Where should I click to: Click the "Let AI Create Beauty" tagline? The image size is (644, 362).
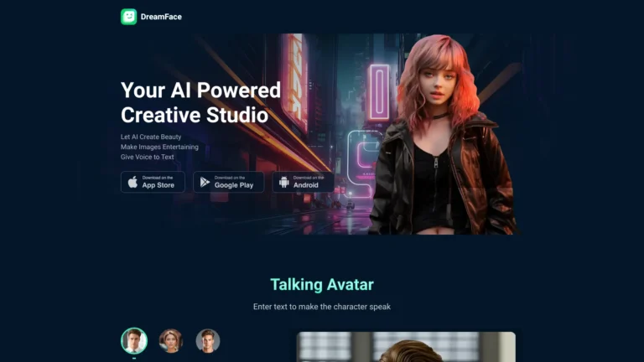tap(151, 137)
